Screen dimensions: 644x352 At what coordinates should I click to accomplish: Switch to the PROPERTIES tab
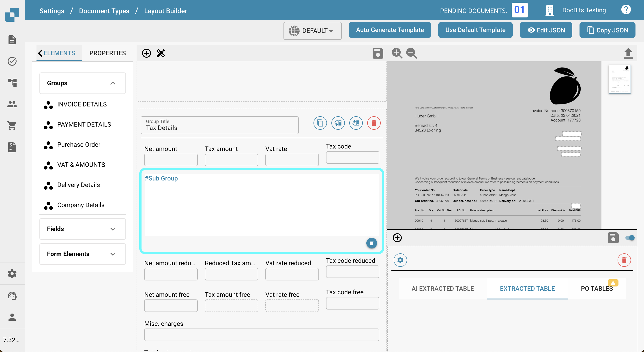pos(107,53)
